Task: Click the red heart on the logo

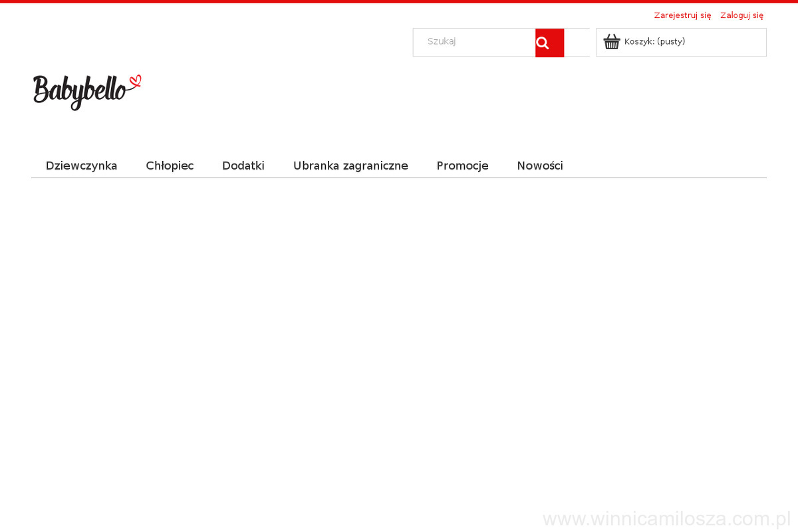Action: coord(136,81)
